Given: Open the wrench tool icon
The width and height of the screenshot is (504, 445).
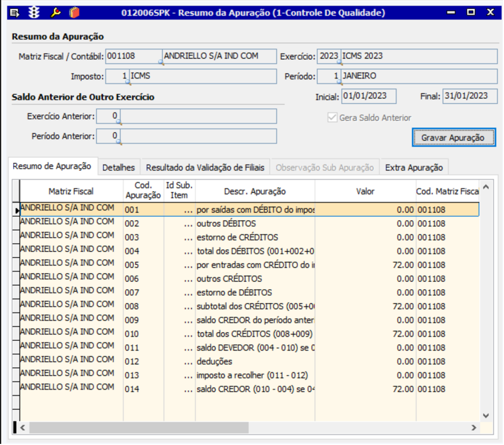Looking at the screenshot, I should [x=55, y=13].
